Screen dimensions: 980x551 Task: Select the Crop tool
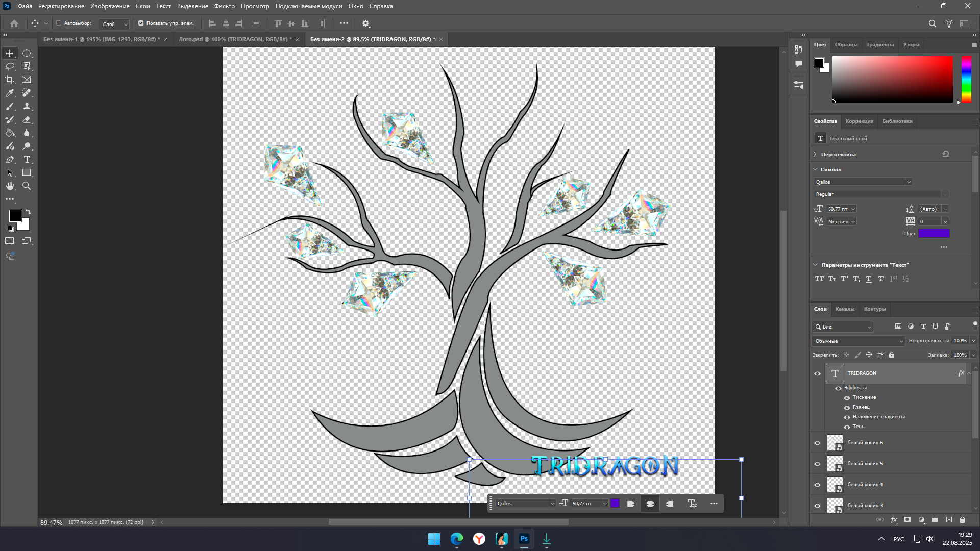(10, 80)
